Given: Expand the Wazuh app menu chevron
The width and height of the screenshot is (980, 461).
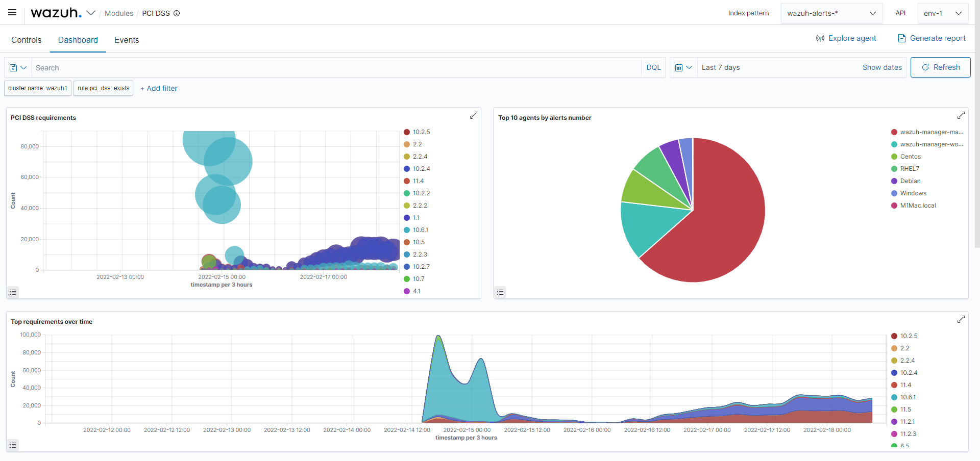Looking at the screenshot, I should point(91,13).
